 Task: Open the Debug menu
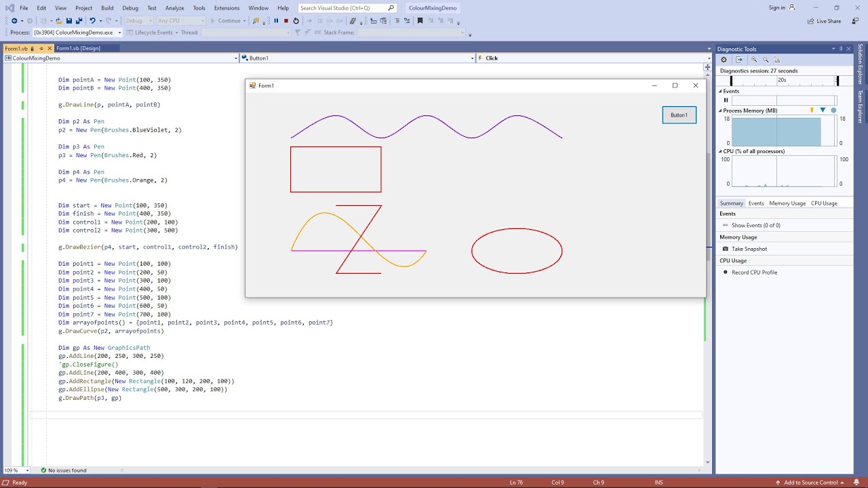(130, 7)
